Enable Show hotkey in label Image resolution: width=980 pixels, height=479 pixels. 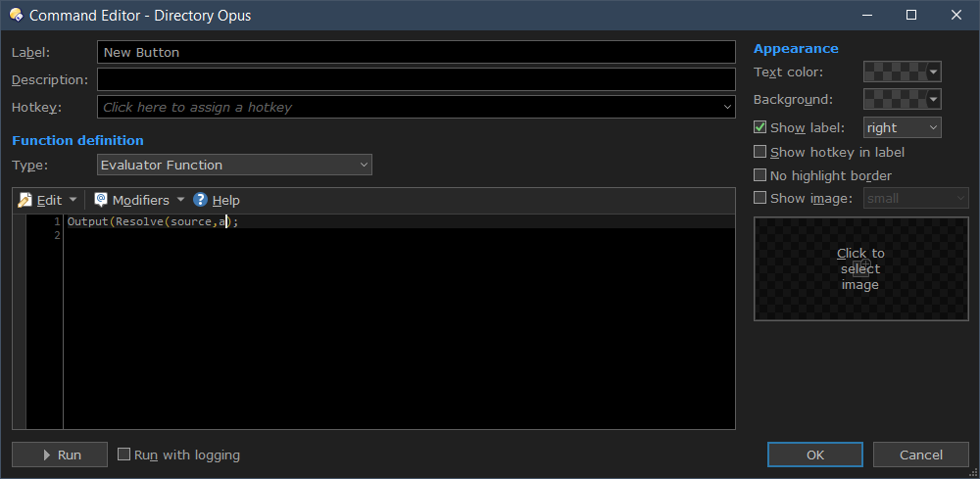pos(759,152)
